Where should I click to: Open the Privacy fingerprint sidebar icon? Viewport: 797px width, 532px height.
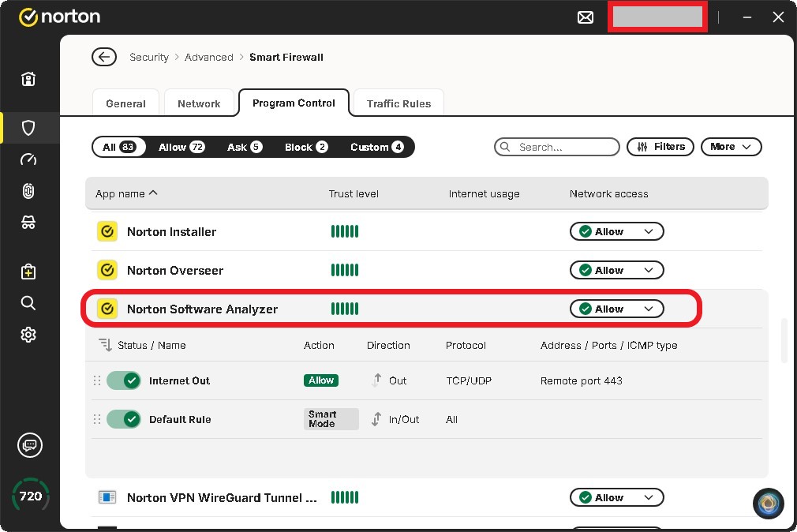pyautogui.click(x=28, y=191)
